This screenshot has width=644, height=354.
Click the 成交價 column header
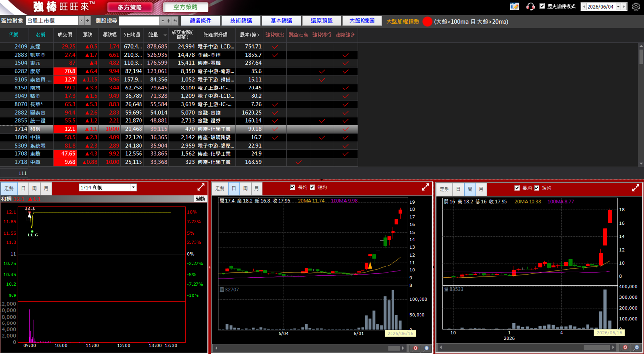(65, 35)
